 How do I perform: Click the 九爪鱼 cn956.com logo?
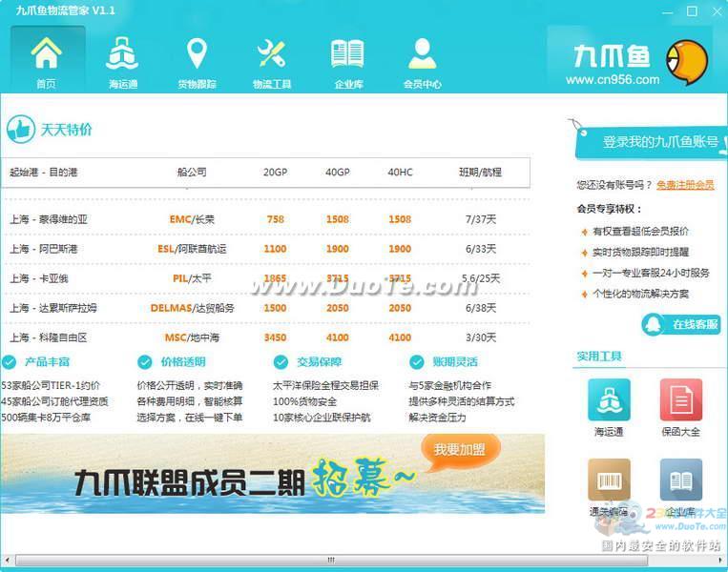click(x=635, y=61)
